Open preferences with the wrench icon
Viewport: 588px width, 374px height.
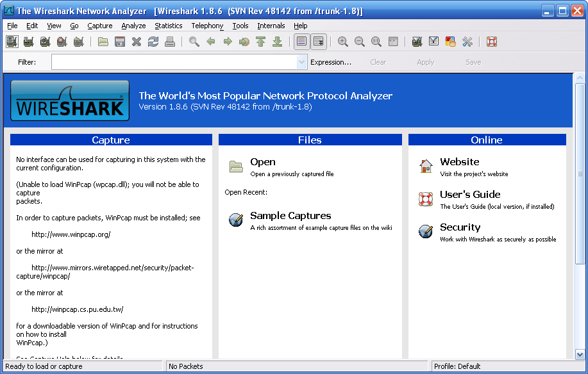click(x=467, y=42)
